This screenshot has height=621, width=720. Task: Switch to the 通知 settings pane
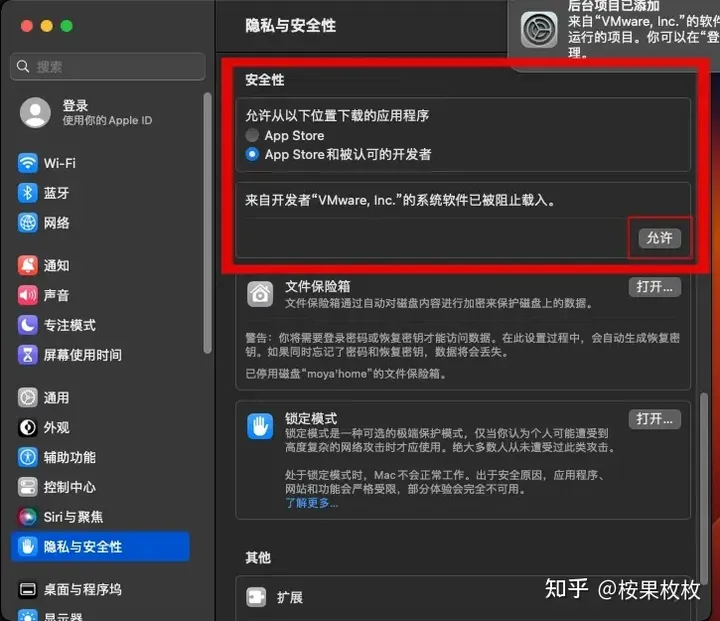100,265
